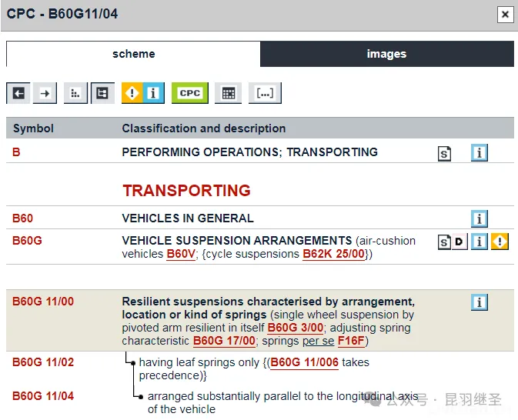Follow the F16F springs reference link
This screenshot has height=420, width=518.
coord(353,341)
